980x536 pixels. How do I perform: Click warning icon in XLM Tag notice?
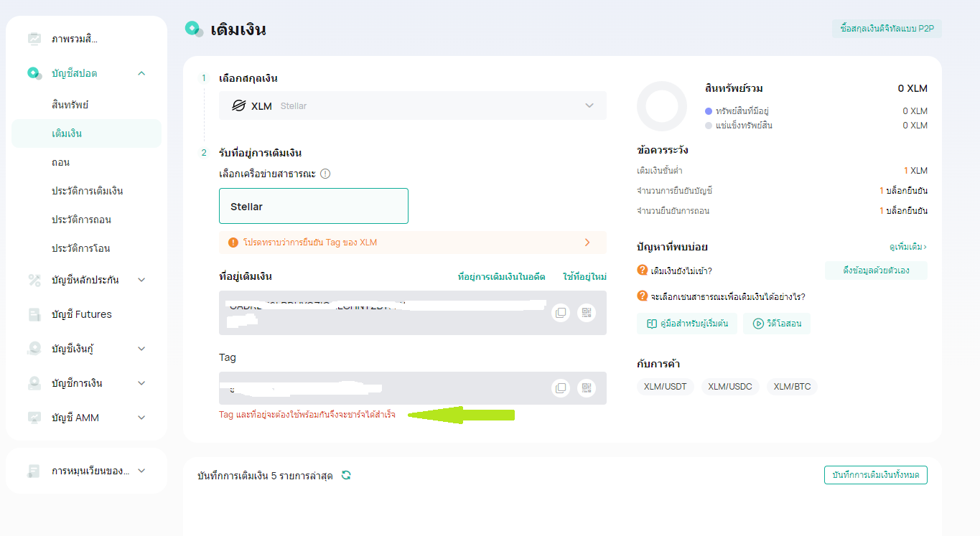233,243
